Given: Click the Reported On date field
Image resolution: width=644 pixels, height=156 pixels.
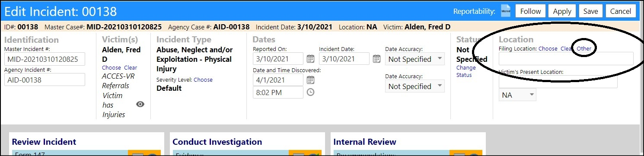Looking at the screenshot, I should point(278,59).
